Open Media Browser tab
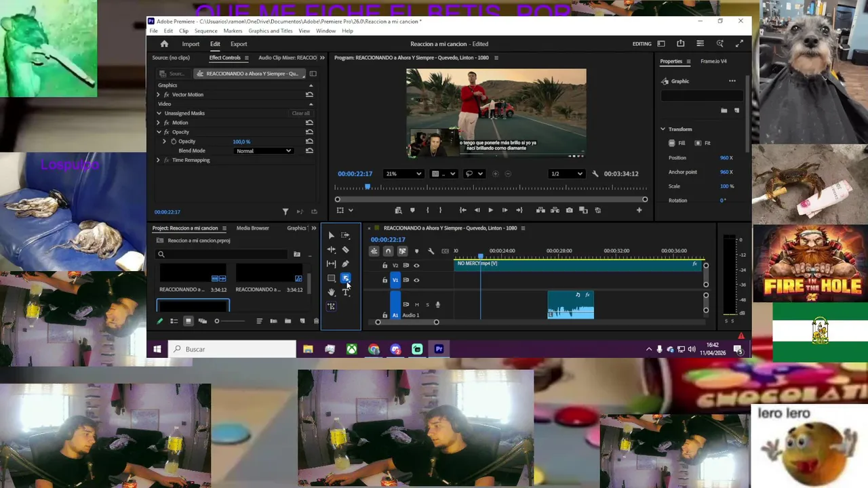The image size is (868, 488). tap(252, 228)
